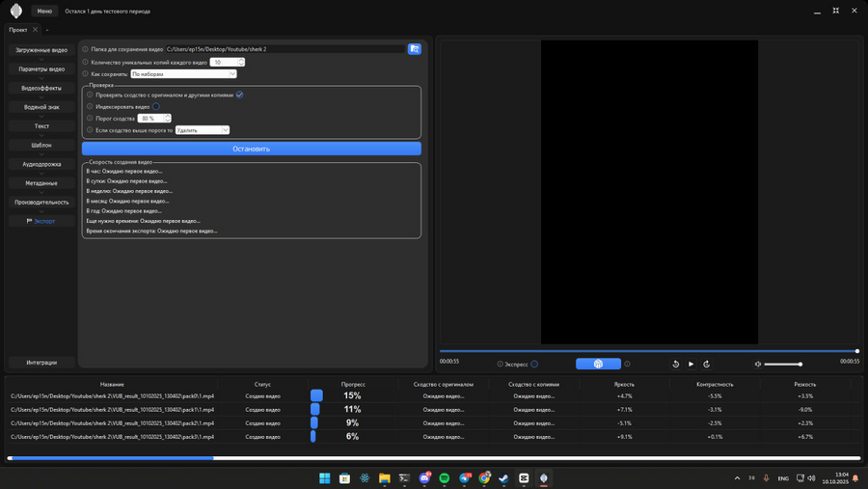Open the Меню menu

coord(44,11)
